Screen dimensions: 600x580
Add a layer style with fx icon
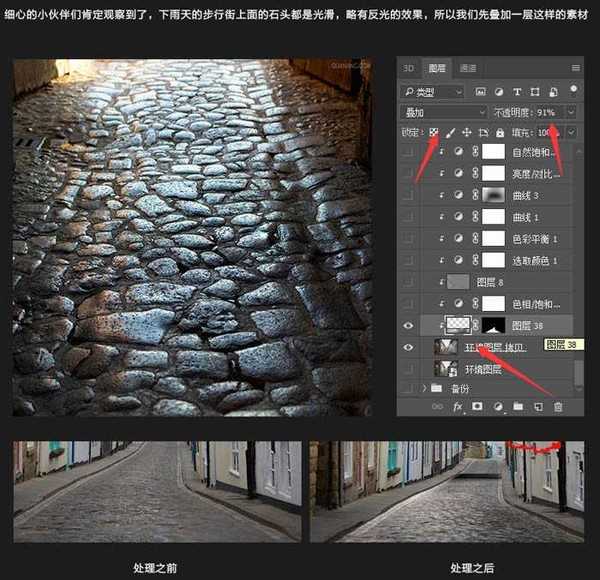458,407
